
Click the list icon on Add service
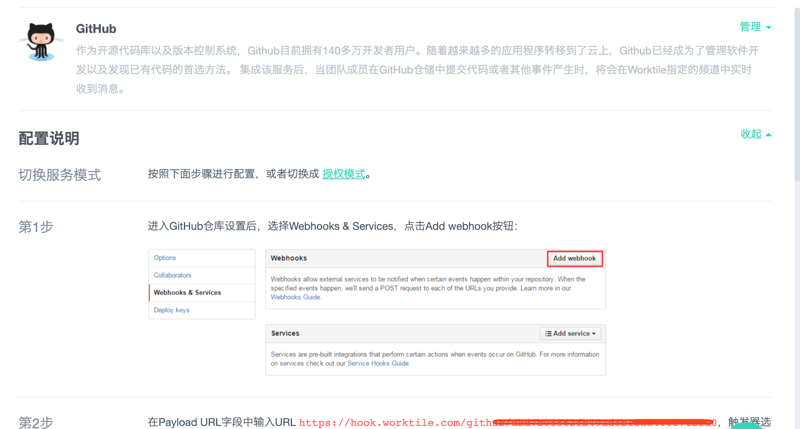click(548, 333)
